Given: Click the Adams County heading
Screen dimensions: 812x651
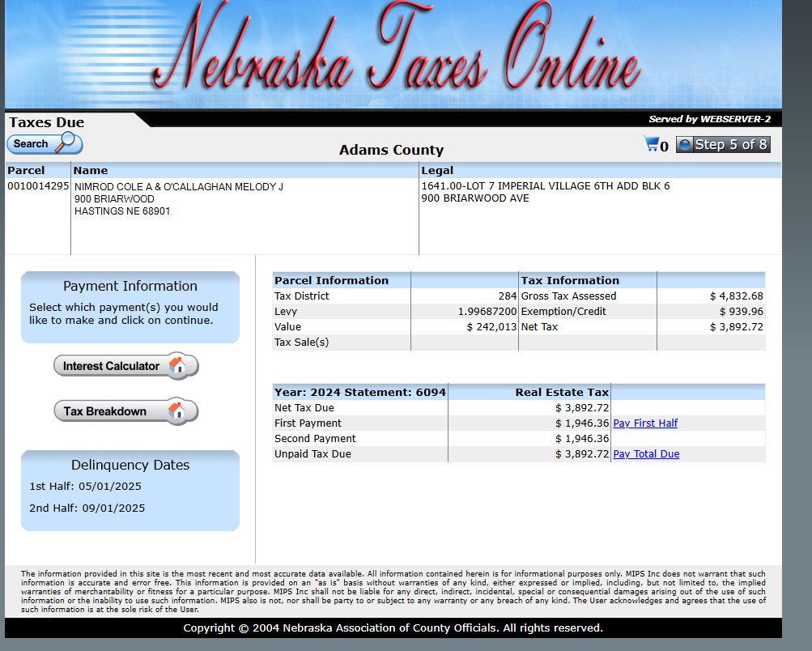Looking at the screenshot, I should point(391,150).
